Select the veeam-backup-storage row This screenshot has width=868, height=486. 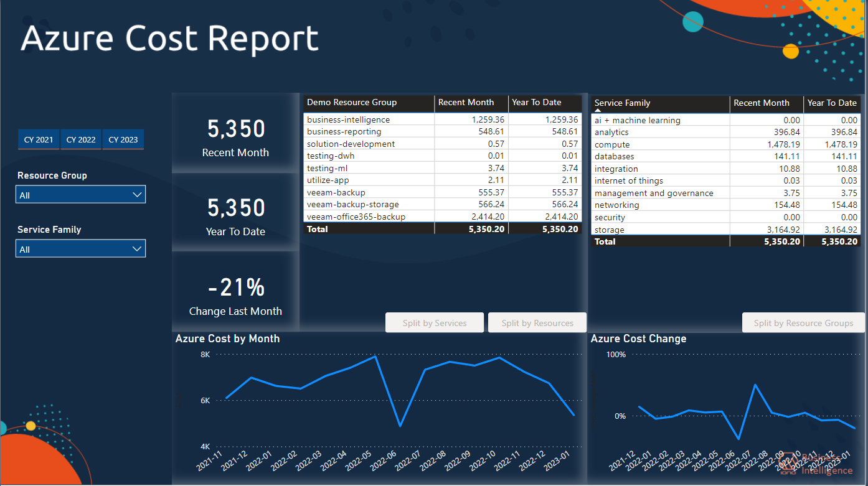point(443,204)
